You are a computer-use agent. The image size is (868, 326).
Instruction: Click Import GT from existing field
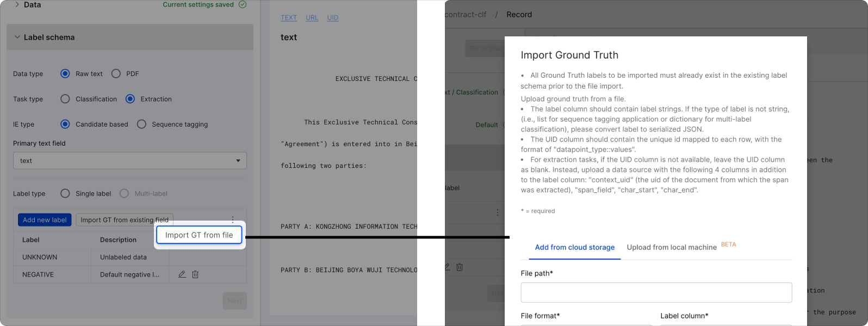pyautogui.click(x=125, y=220)
